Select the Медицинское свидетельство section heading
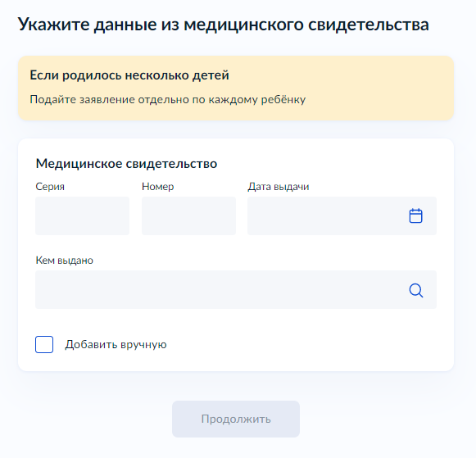This screenshot has width=476, height=458. click(x=126, y=164)
